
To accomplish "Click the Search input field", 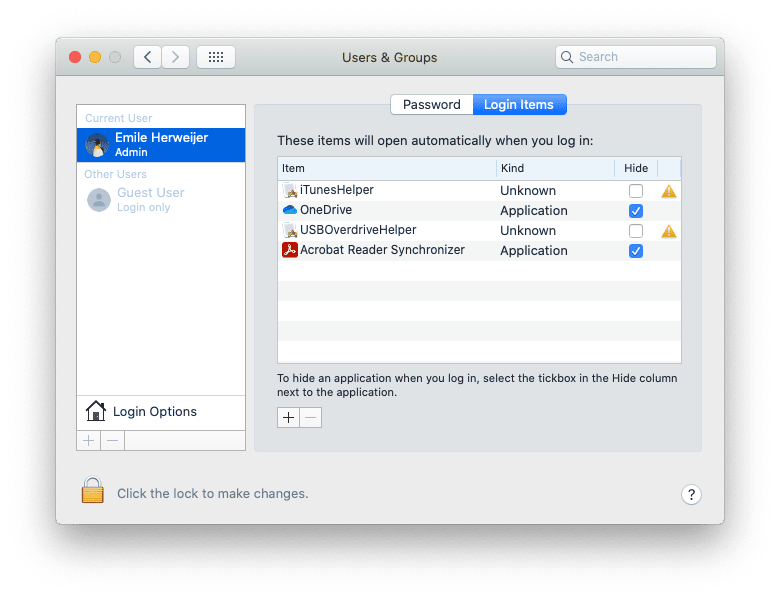I will tap(636, 57).
